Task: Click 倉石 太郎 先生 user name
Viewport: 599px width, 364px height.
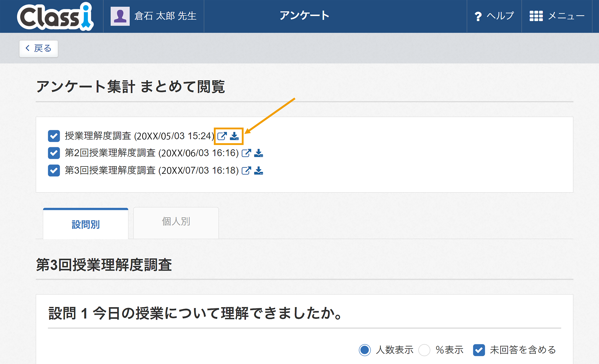Action: tap(165, 16)
